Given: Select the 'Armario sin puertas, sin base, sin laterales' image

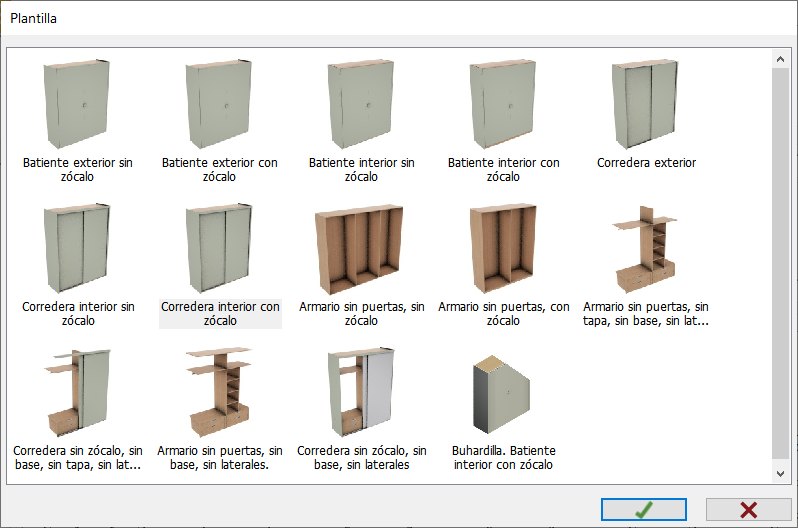Looking at the screenshot, I should (219, 393).
